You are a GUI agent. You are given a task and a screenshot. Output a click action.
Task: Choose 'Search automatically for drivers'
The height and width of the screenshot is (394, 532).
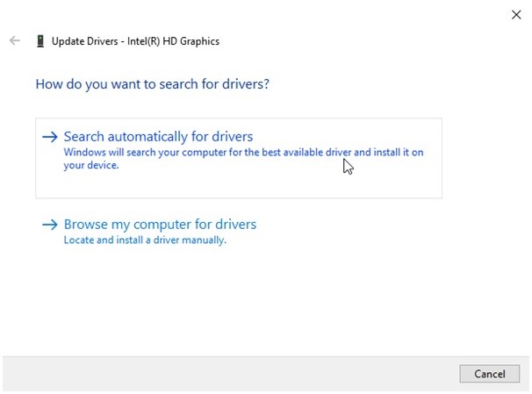(x=158, y=137)
